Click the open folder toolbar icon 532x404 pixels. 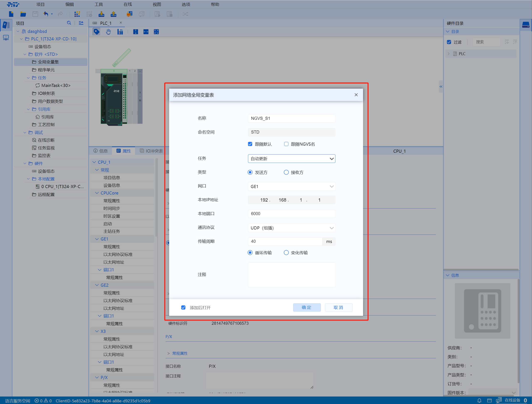click(x=23, y=14)
